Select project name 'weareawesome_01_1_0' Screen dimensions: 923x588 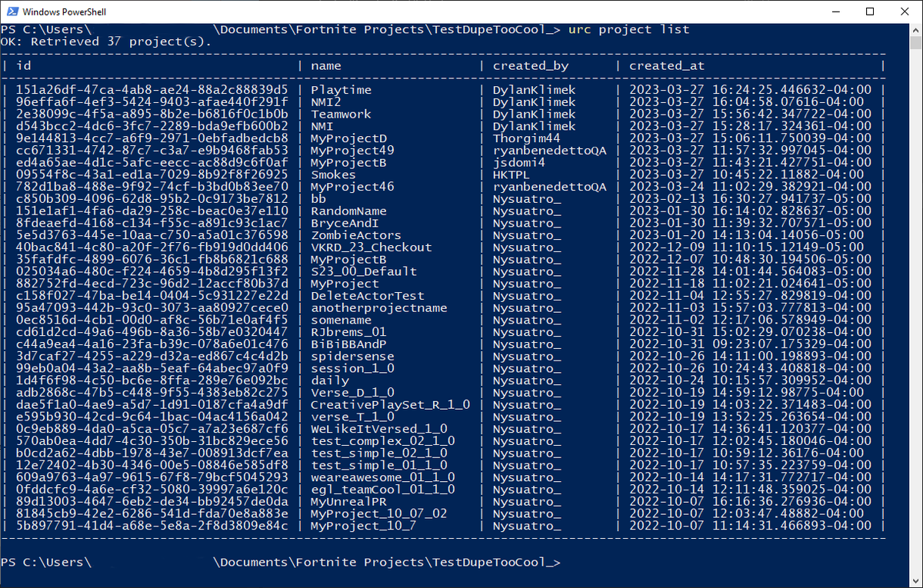pos(383,477)
